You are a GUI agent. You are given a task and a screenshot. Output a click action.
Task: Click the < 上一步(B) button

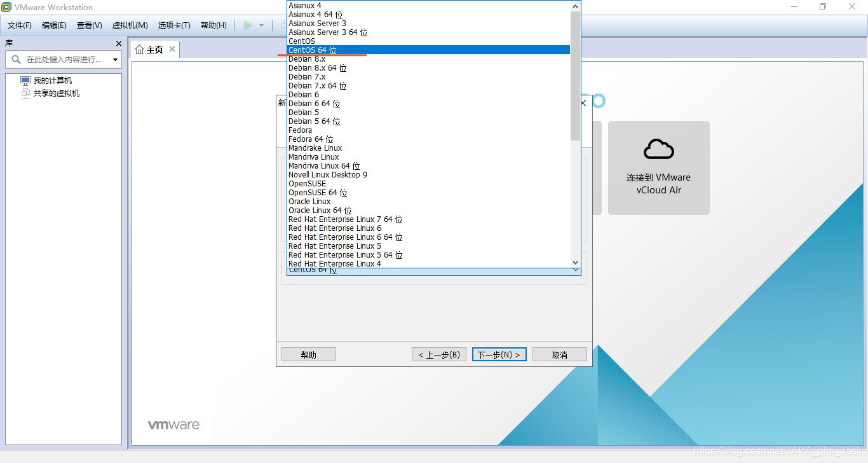[439, 354]
